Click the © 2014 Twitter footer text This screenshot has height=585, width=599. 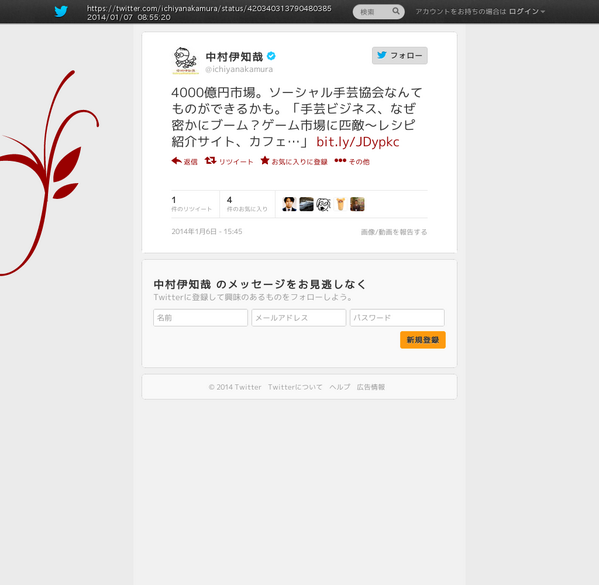pyautogui.click(x=235, y=387)
